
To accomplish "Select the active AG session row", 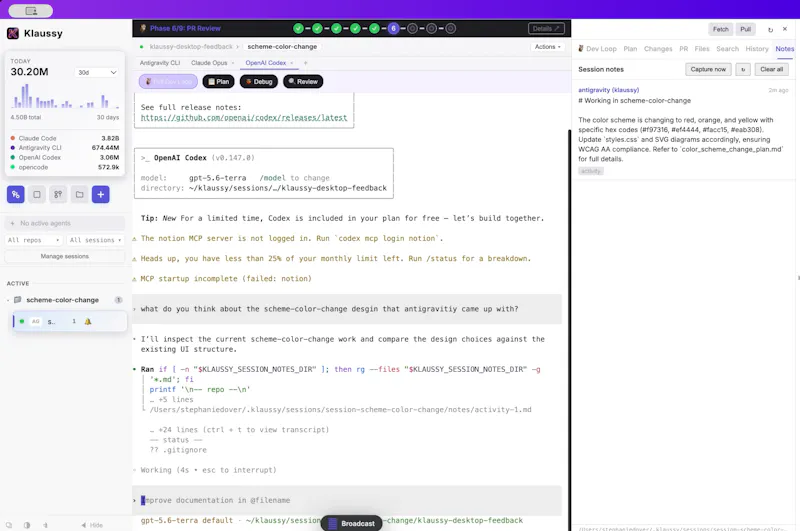I will point(69,321).
